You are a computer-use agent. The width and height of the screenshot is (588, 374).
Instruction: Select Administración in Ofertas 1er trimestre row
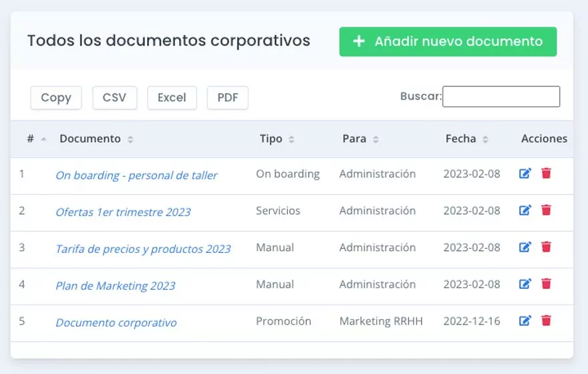pyautogui.click(x=378, y=211)
